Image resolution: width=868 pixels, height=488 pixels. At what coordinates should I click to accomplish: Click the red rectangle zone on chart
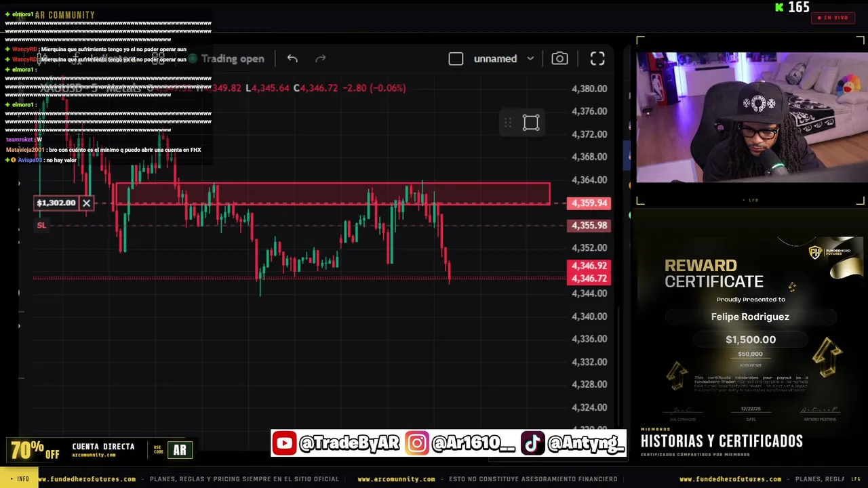click(333, 193)
